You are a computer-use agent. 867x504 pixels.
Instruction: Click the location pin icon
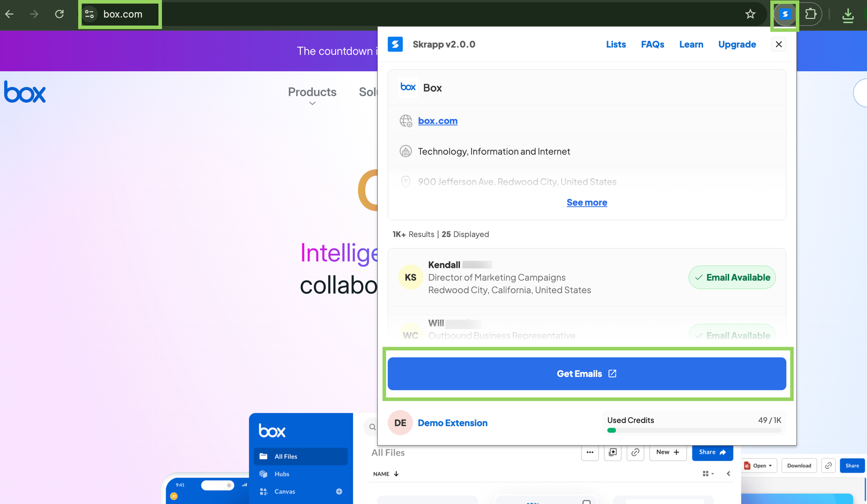click(406, 182)
